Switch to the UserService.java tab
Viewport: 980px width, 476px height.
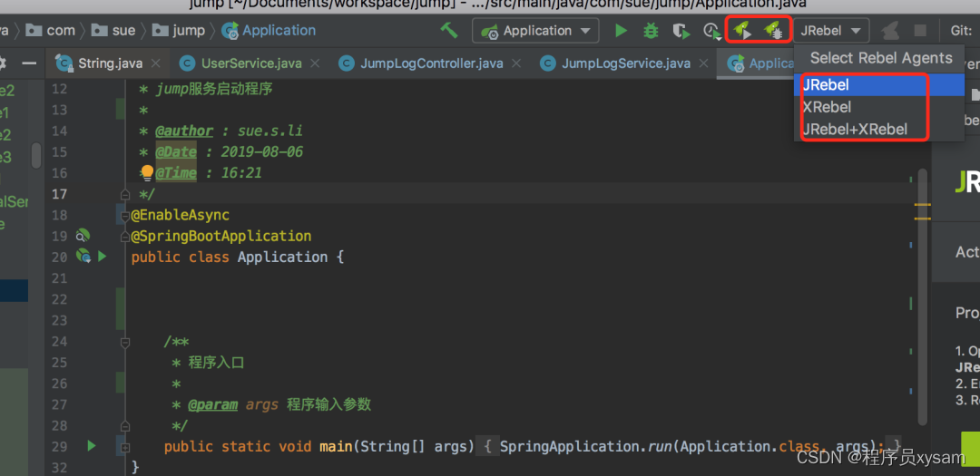251,63
